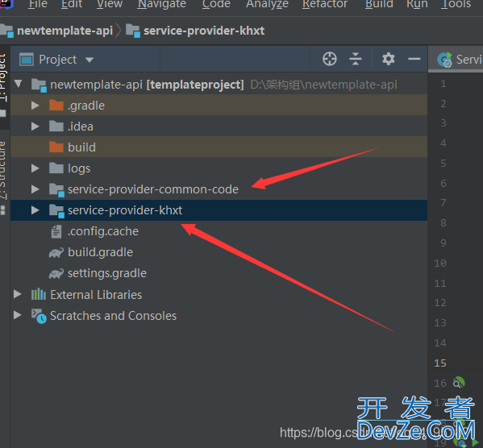
Task: Click the External Libraries bars icon
Action: click(39, 294)
